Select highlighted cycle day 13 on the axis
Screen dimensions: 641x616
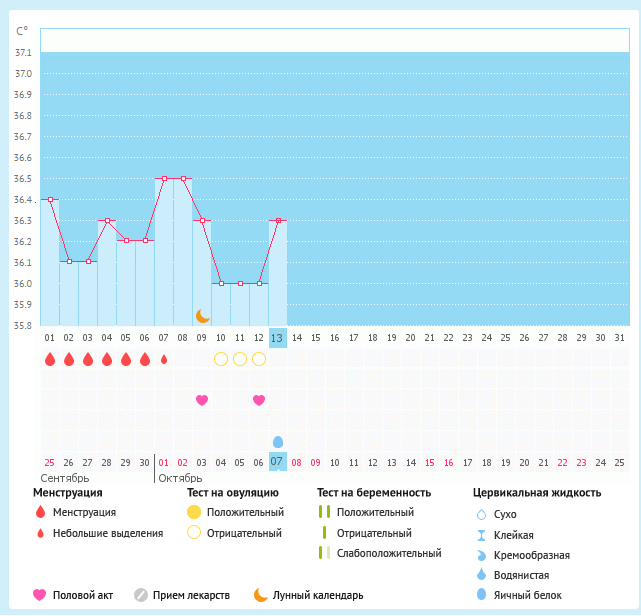pyautogui.click(x=278, y=338)
